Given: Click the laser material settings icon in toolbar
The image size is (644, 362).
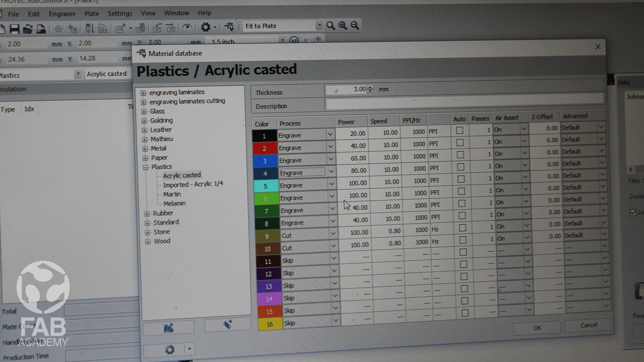Looking at the screenshot, I should (229, 26).
